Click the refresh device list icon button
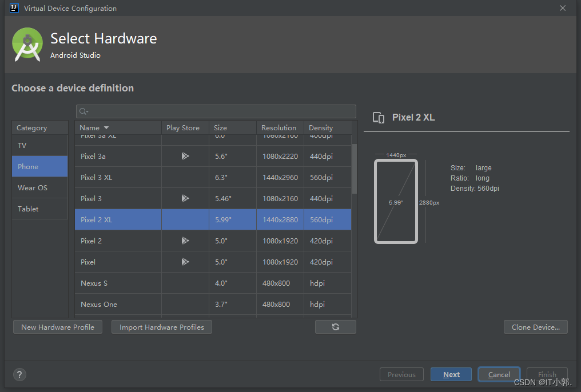The width and height of the screenshot is (581, 392). [335, 327]
